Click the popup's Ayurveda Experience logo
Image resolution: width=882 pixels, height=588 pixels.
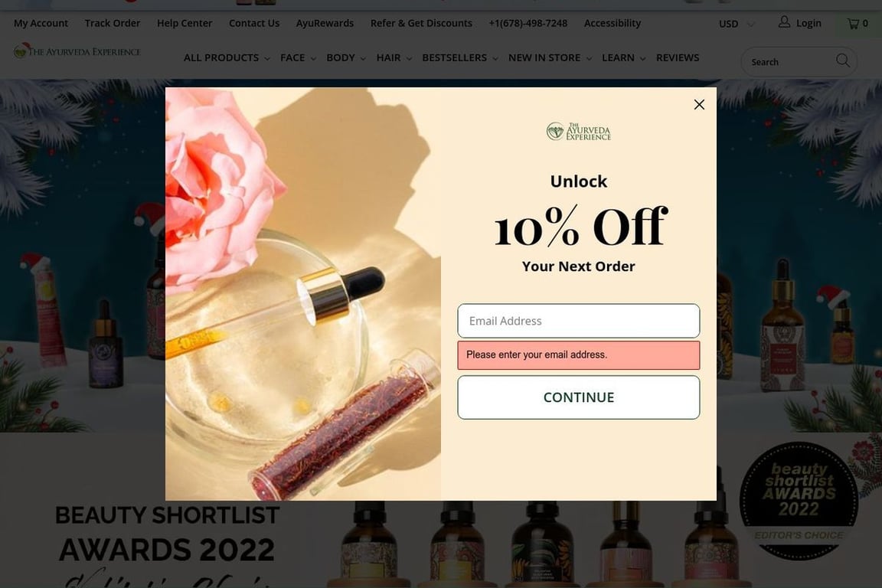pos(578,131)
